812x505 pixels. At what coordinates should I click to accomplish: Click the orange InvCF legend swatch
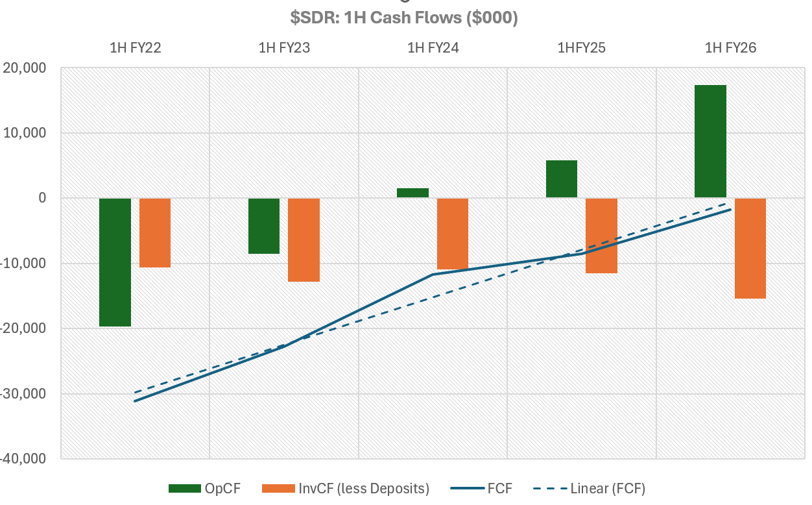277,489
